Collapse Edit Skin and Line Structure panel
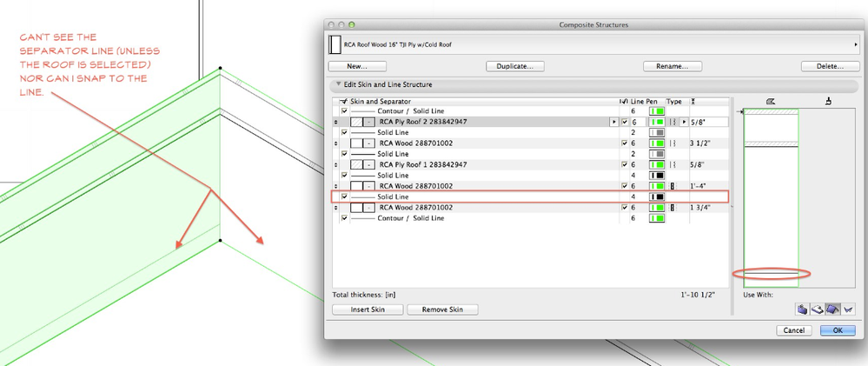The image size is (868, 366). pos(338,84)
